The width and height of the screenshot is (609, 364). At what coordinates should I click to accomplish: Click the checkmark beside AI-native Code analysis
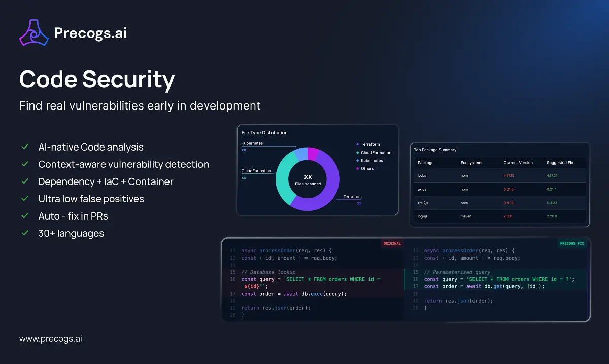point(25,147)
